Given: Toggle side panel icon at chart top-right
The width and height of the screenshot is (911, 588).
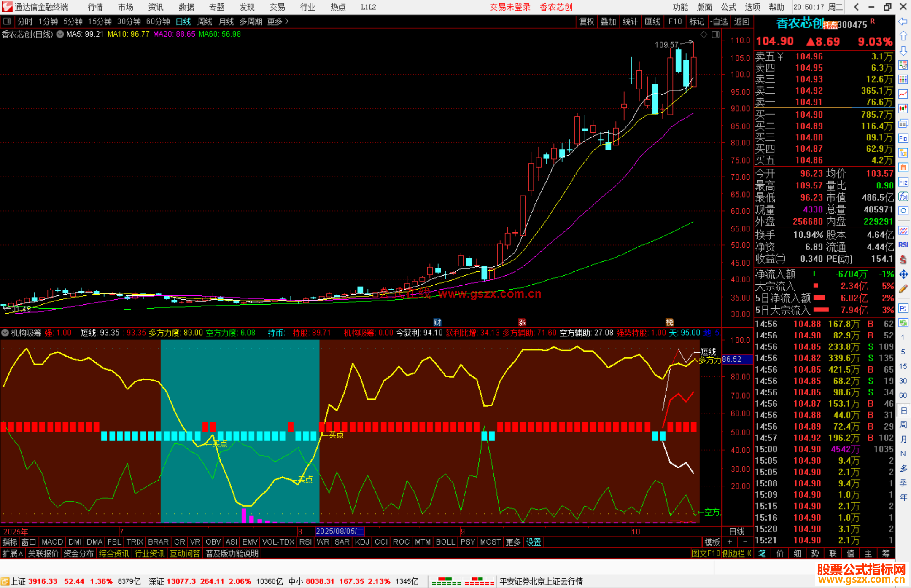Looking at the screenshot, I should tap(716, 35).
